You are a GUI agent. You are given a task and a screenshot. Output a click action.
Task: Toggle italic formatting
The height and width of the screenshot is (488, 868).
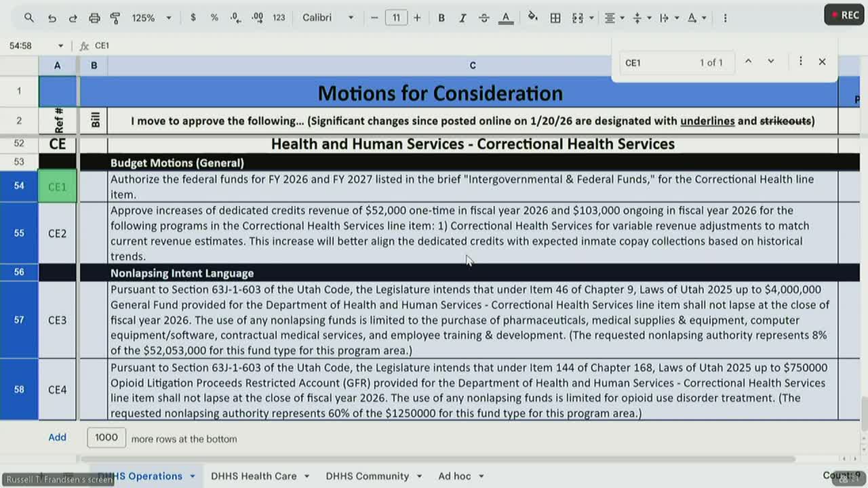[462, 18]
